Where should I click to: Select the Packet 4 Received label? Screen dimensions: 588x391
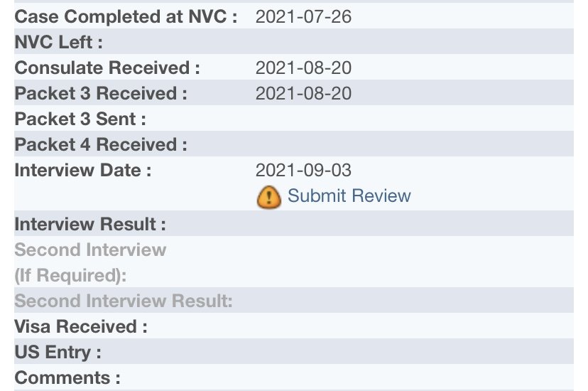101,144
